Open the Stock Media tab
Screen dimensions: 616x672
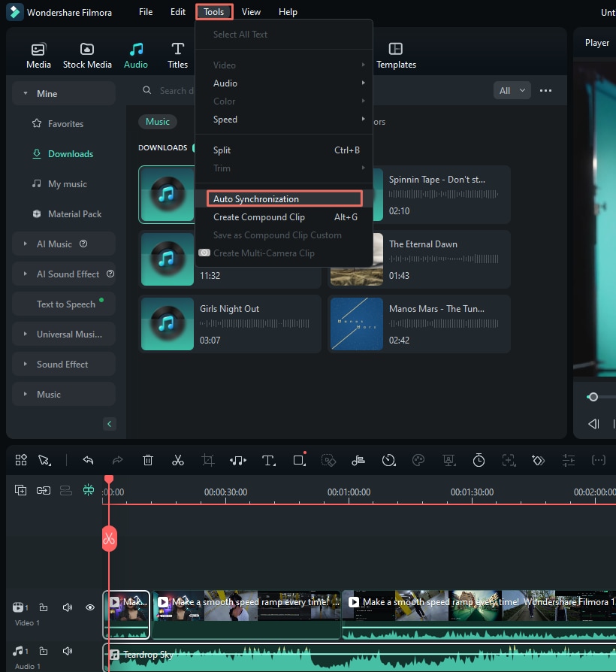tap(87, 56)
